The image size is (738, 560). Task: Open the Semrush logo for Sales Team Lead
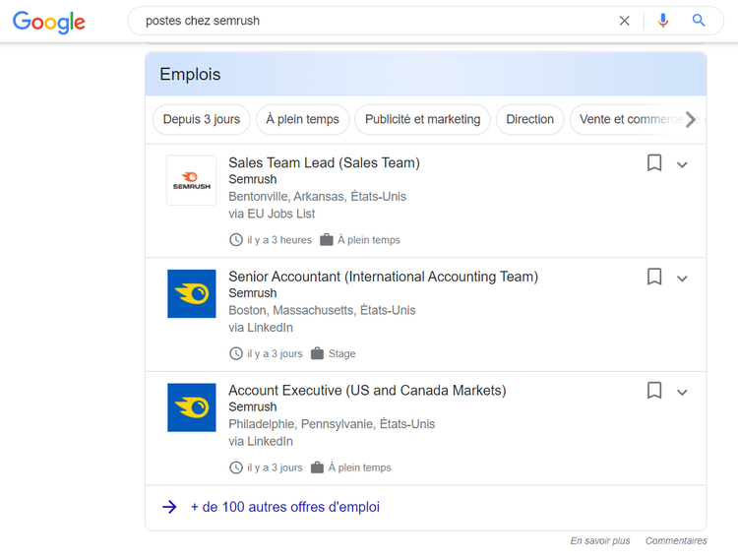[x=192, y=181]
